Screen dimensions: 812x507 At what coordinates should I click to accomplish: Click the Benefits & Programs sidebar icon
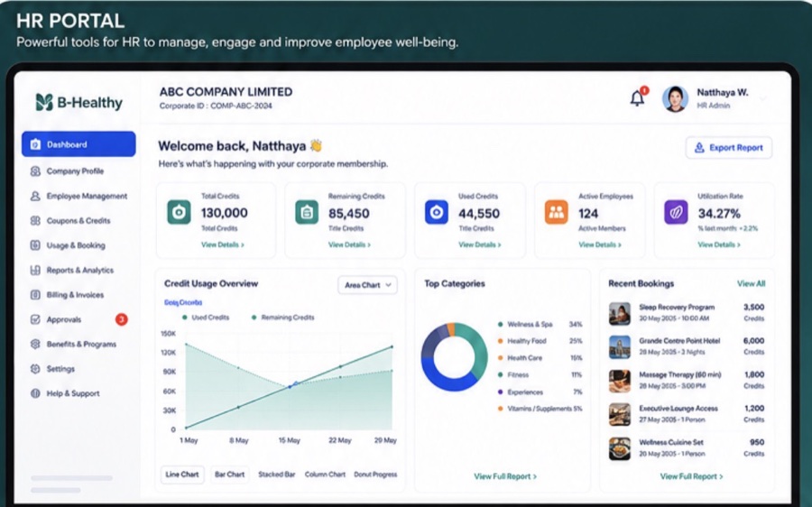35,344
